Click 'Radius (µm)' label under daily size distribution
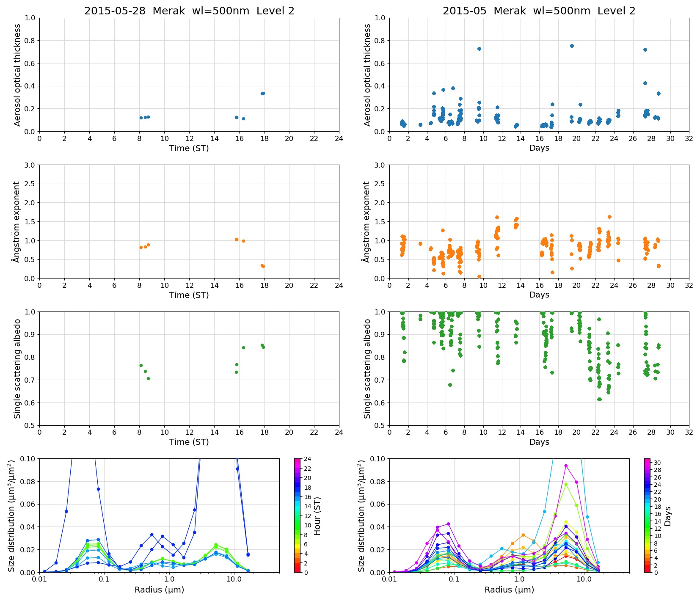This screenshot has height=601, width=700. pos(160,590)
